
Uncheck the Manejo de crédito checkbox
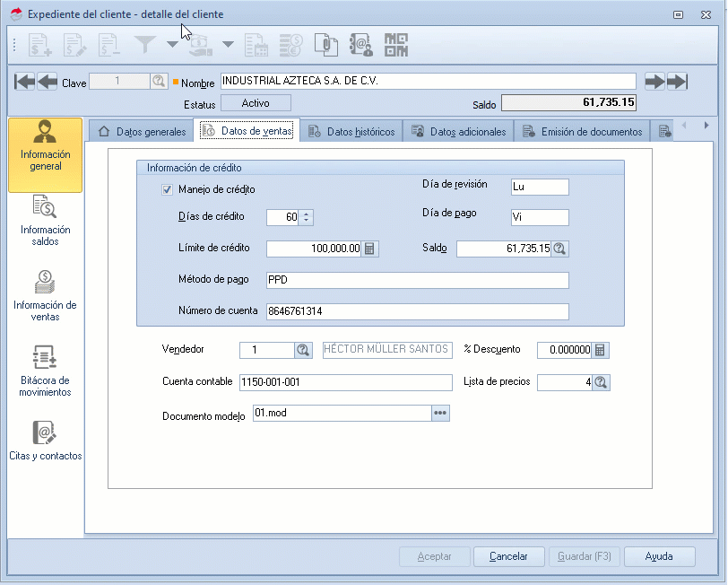point(167,189)
